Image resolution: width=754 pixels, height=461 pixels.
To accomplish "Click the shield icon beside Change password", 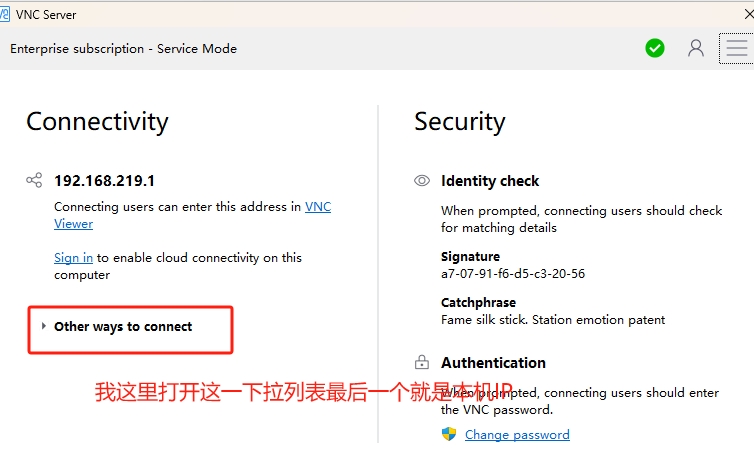I will [x=449, y=434].
